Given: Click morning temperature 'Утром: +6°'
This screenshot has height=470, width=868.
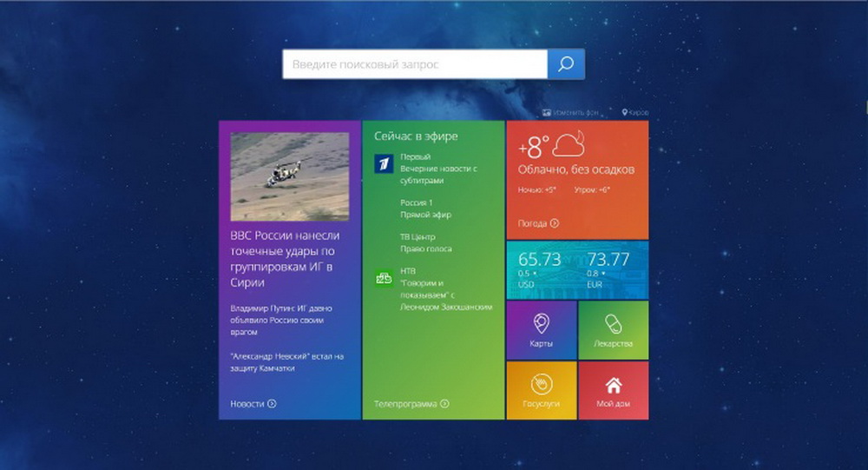Looking at the screenshot, I should click(x=592, y=189).
